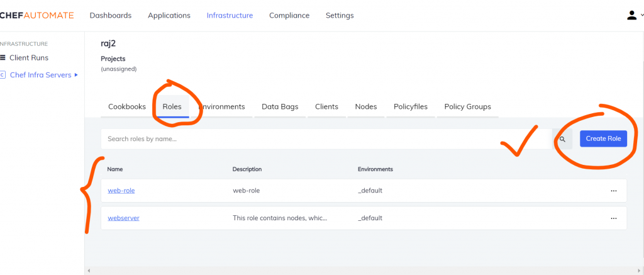
Task: Go to Dashboards in the top navigation
Action: 111,16
